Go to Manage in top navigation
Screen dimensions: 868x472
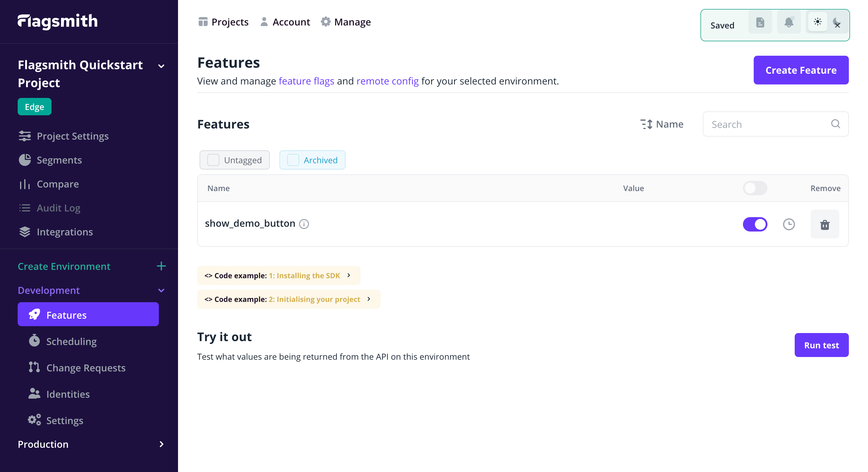pos(346,22)
